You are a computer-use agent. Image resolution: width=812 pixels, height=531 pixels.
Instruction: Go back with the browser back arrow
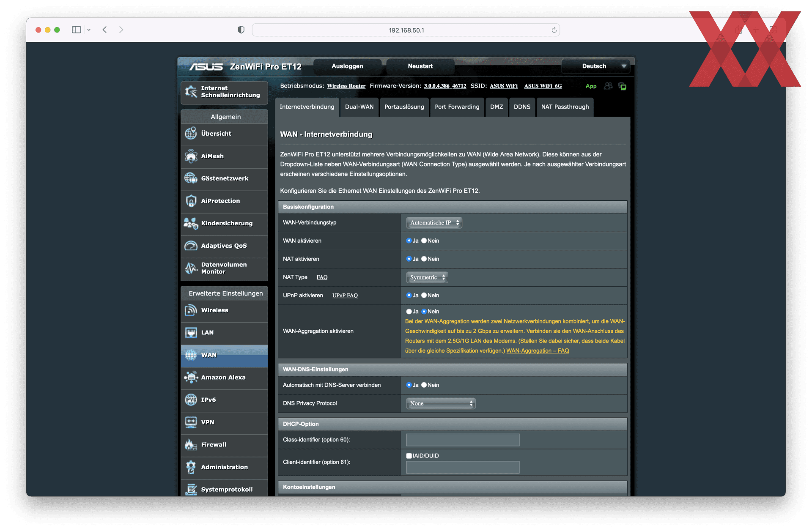click(104, 30)
